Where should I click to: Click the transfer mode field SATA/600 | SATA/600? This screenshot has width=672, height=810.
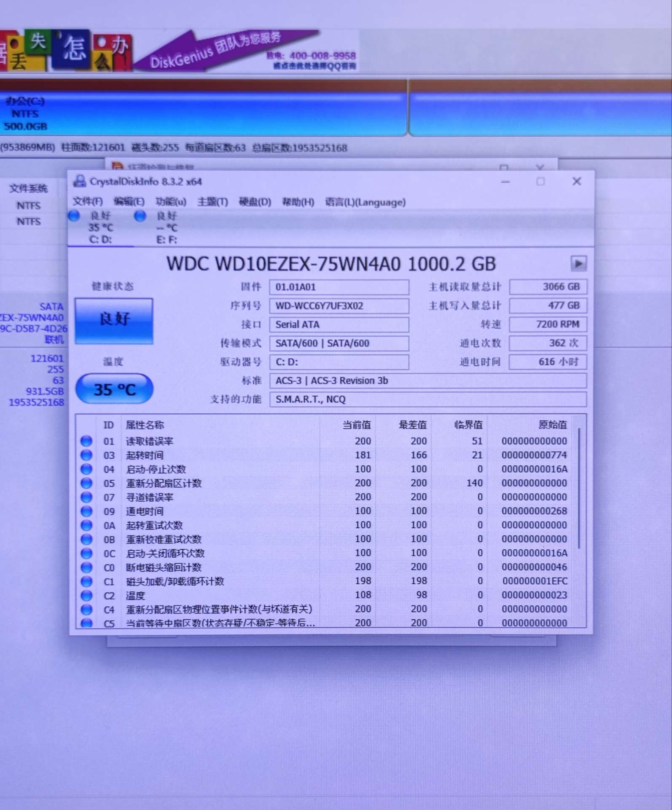(x=339, y=343)
